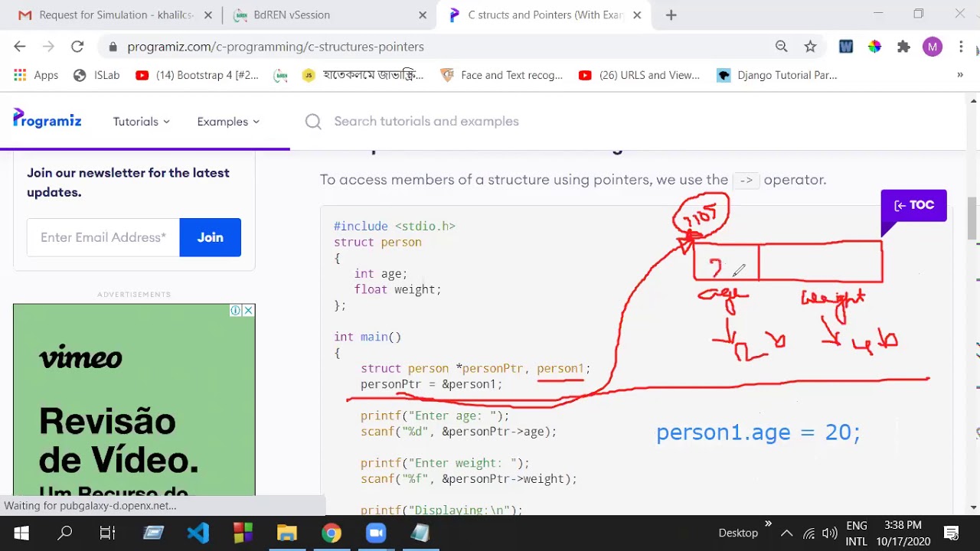Open Visual Studio Code from the taskbar
Viewport: 980px width, 551px height.
198,533
